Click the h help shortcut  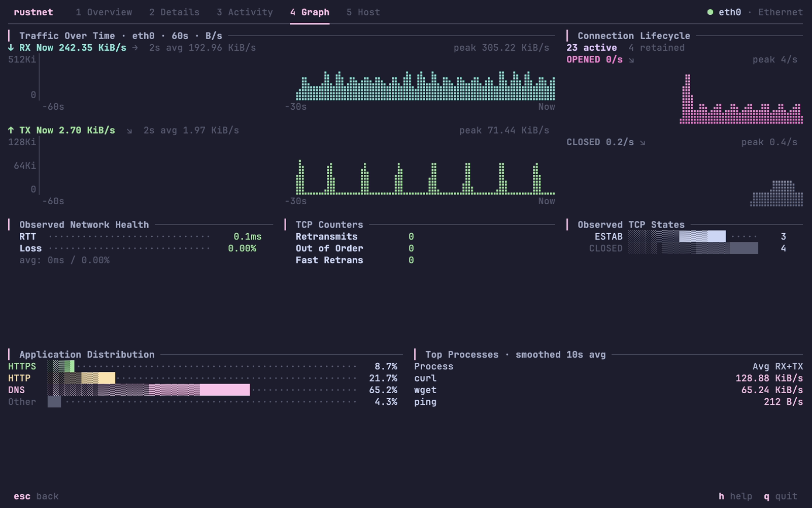point(735,496)
